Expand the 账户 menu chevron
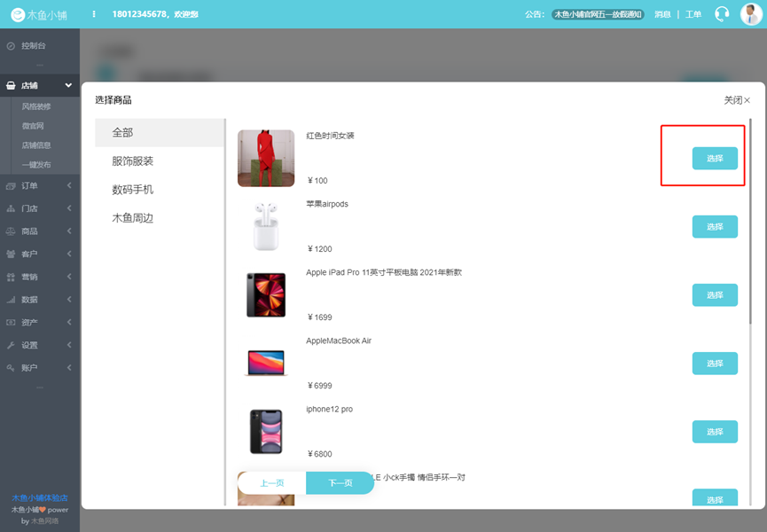The width and height of the screenshot is (767, 532). pyautogui.click(x=69, y=367)
